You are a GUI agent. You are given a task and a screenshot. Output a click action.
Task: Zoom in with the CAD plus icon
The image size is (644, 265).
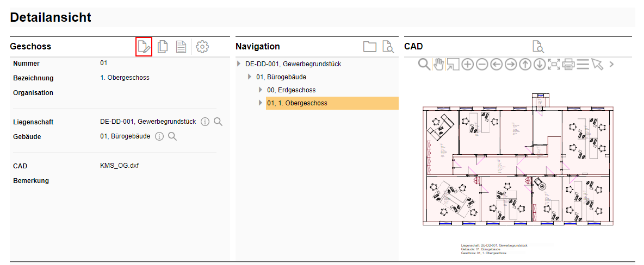pos(467,64)
